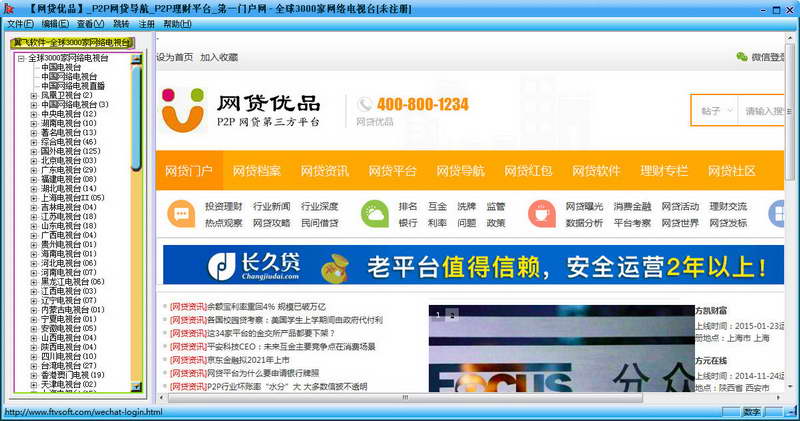The image size is (800, 421).
Task: Expand the 综合电视台 (46) node
Action: pos(34,142)
